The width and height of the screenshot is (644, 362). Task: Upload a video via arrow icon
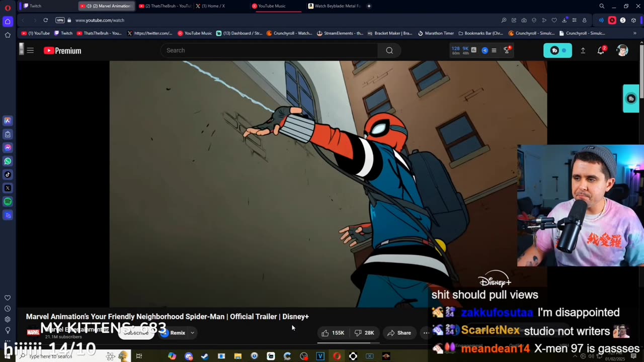[583, 50]
